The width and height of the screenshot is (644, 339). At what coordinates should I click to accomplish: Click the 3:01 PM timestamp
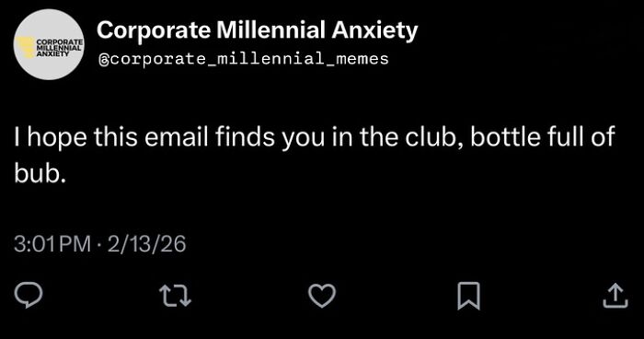[x=52, y=243]
